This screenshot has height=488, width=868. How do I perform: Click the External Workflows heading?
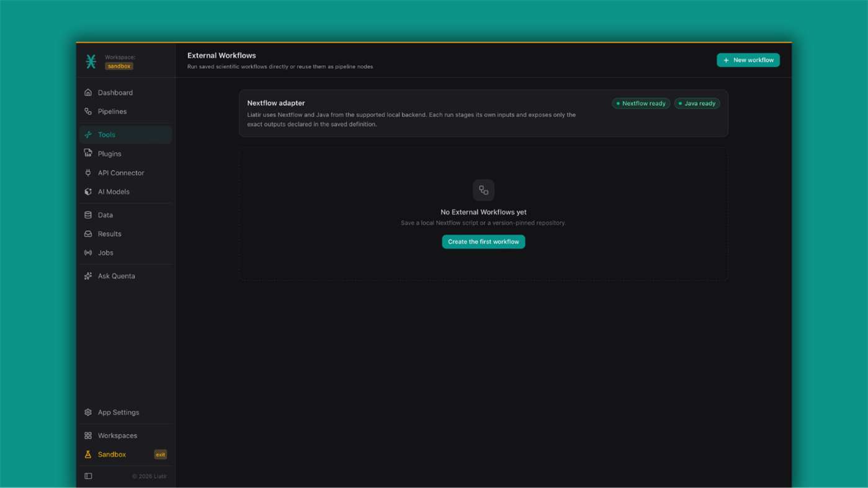click(x=221, y=55)
